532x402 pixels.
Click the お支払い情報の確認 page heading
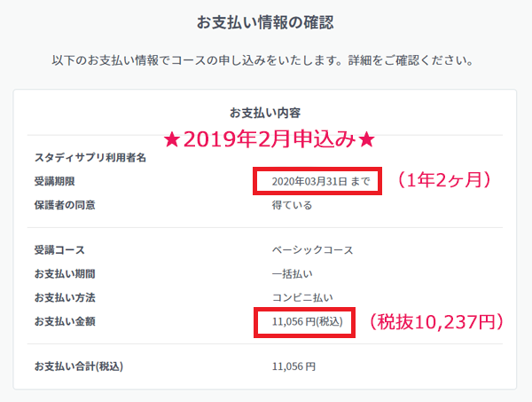click(265, 23)
